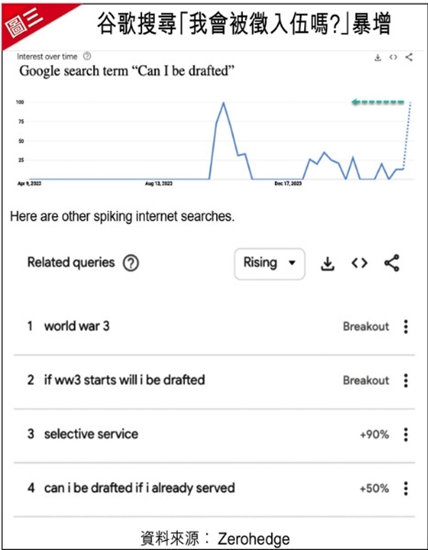Expand the Rising dropdown
Image resolution: width=428 pixels, height=550 pixels.
pos(269,264)
